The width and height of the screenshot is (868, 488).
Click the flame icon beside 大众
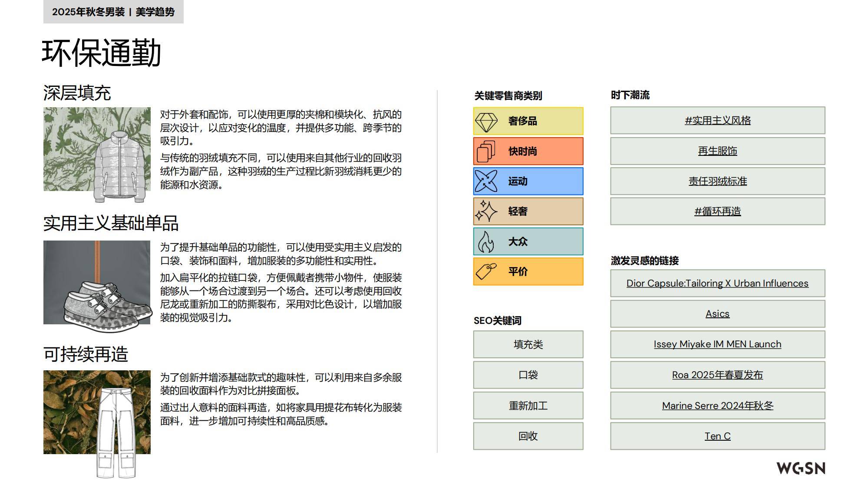[x=486, y=241]
